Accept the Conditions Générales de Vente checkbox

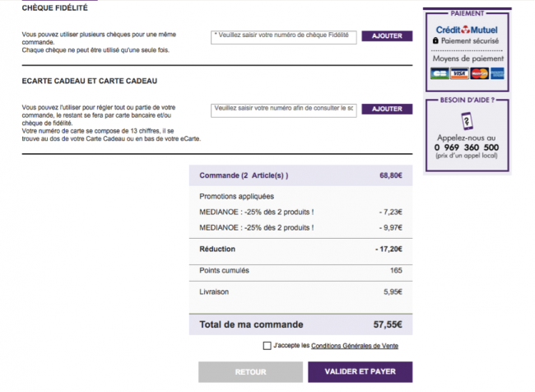[x=267, y=346]
